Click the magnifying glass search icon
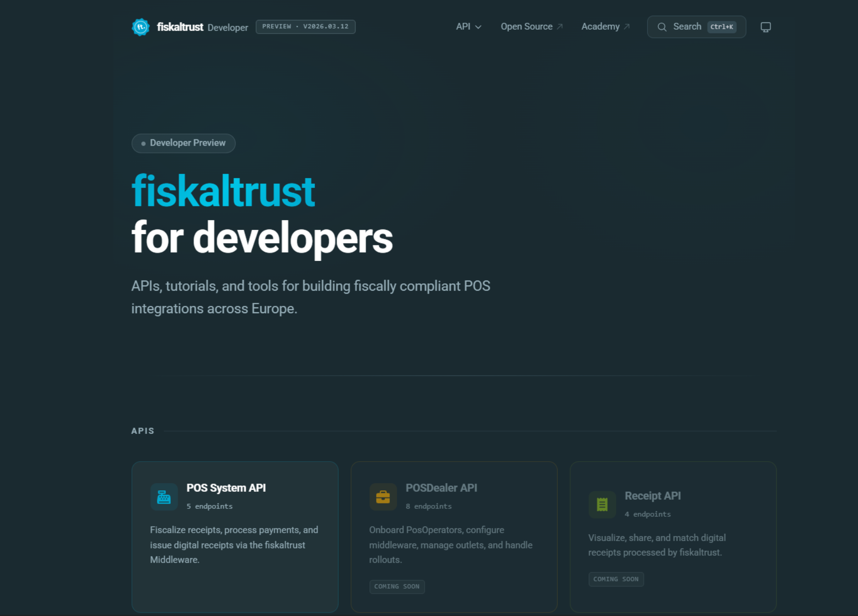The height and width of the screenshot is (616, 858). pyautogui.click(x=662, y=27)
